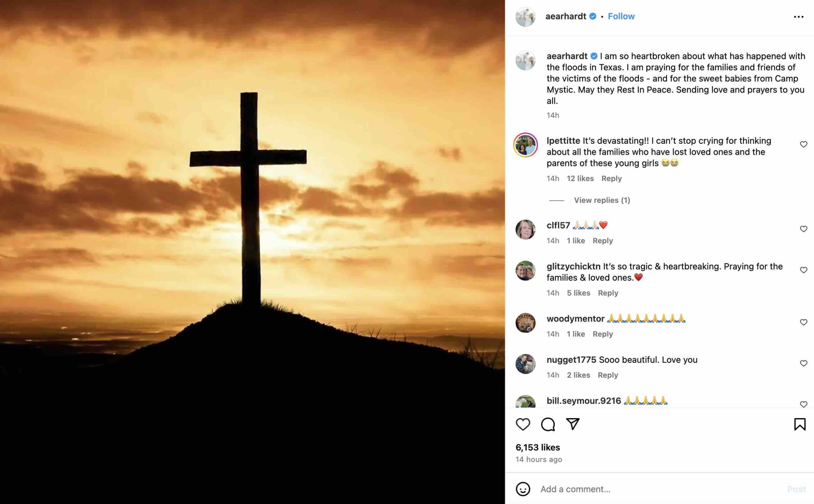View who liked via 6,153 likes

[x=538, y=447]
